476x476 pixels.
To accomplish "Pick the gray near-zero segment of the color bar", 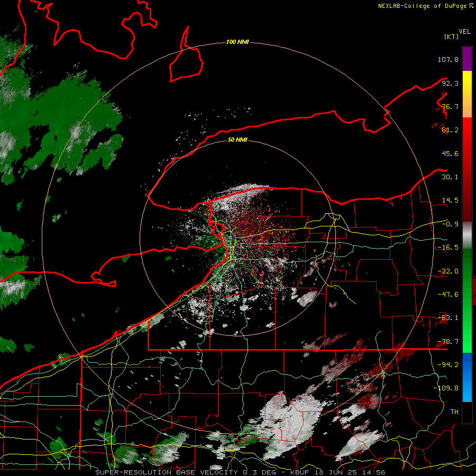I will click(x=467, y=235).
